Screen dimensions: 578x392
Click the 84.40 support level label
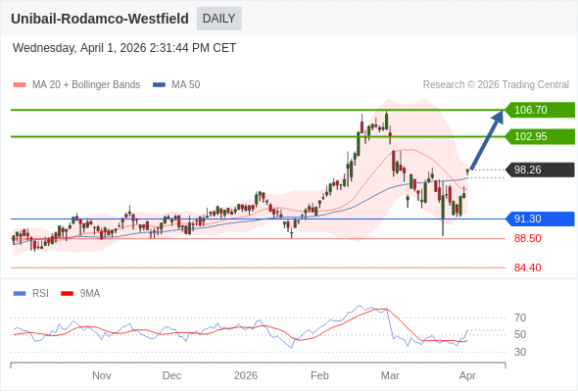(527, 268)
